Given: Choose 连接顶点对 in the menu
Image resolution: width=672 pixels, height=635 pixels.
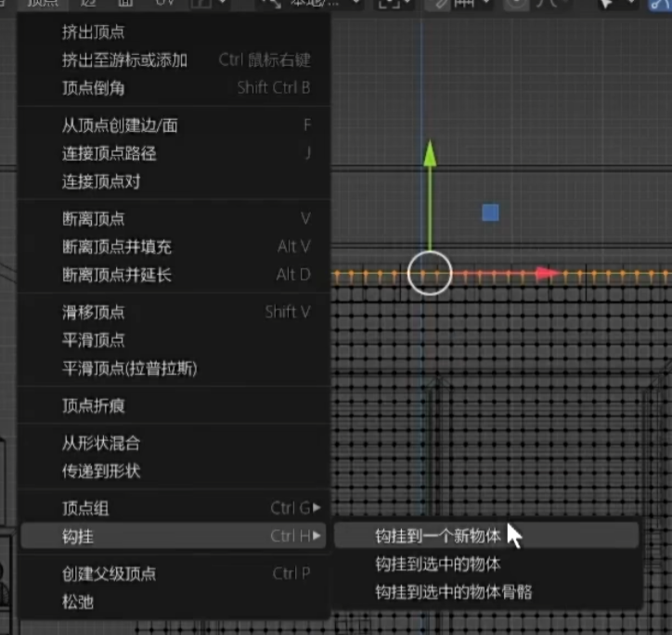Looking at the screenshot, I should [101, 181].
